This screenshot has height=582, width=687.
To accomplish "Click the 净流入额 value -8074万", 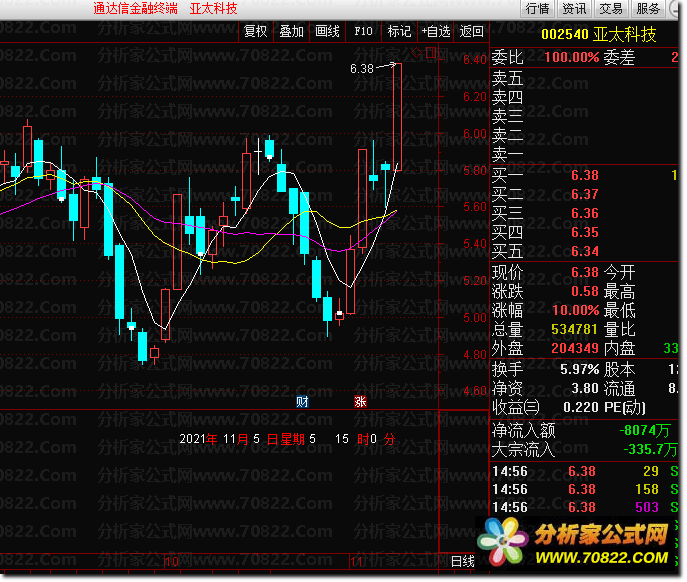I will [x=645, y=431].
